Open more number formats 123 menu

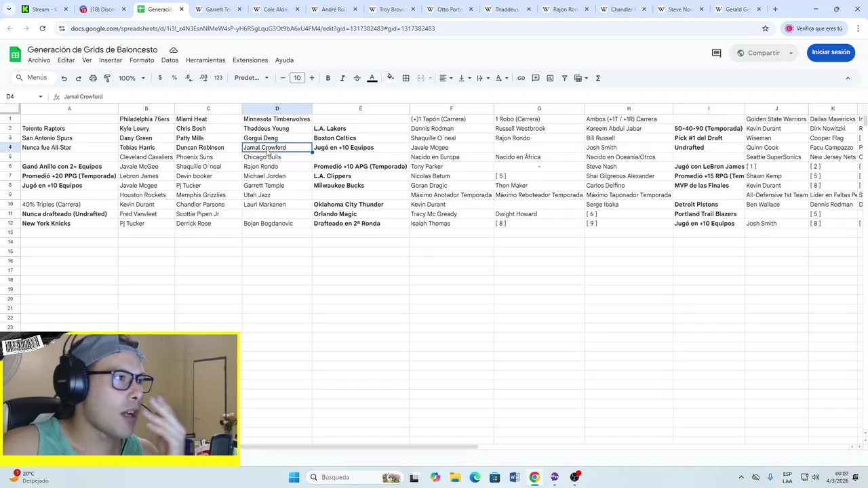click(x=218, y=78)
